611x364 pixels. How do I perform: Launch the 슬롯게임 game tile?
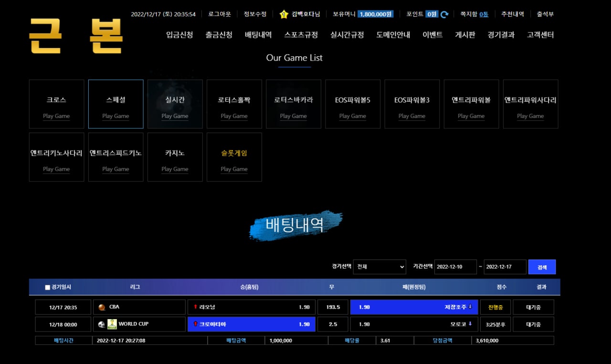click(x=234, y=157)
